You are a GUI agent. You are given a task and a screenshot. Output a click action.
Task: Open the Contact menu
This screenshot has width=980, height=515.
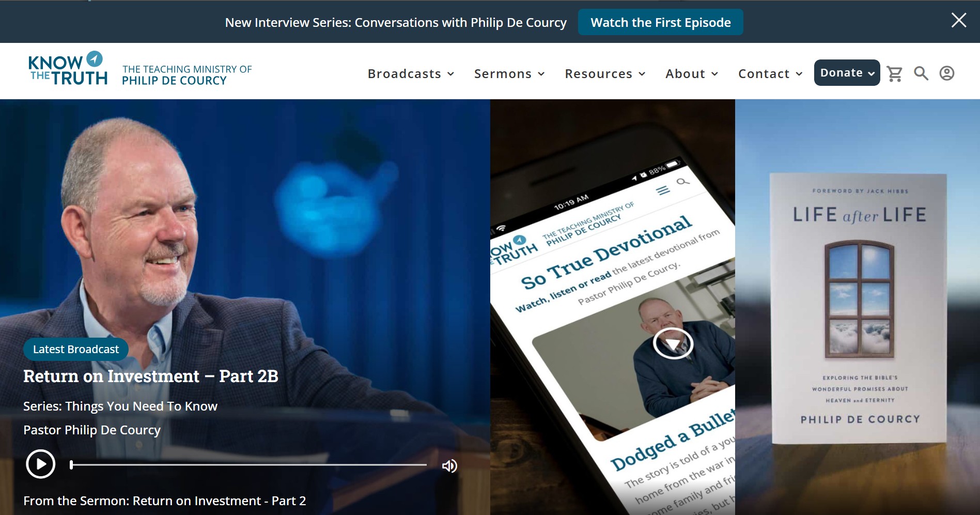770,74
